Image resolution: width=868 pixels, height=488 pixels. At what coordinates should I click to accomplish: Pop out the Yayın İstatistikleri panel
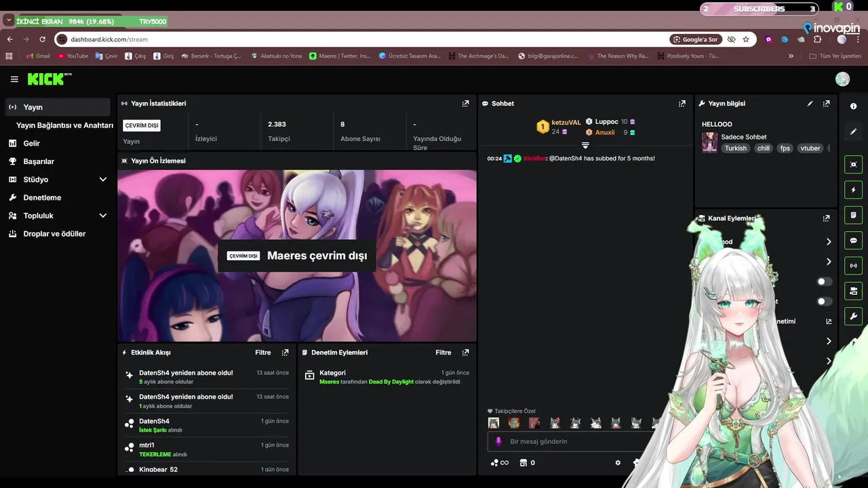pos(465,104)
